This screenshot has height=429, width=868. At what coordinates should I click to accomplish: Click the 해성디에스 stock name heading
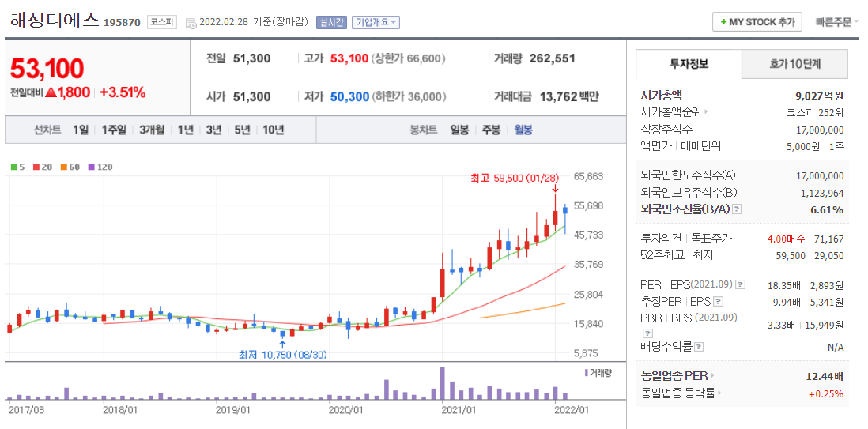tap(54, 21)
